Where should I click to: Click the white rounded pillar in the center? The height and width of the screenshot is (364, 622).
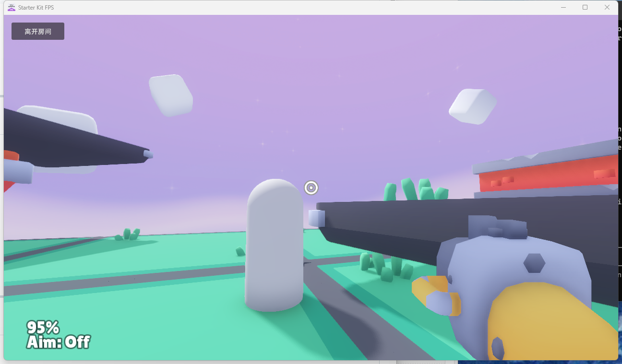(274, 245)
